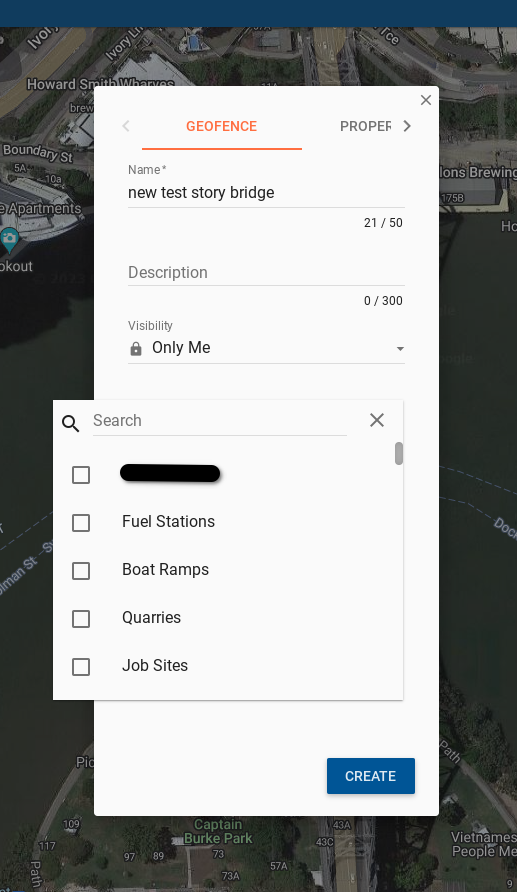Focus the Description text field

pyautogui.click(x=266, y=272)
